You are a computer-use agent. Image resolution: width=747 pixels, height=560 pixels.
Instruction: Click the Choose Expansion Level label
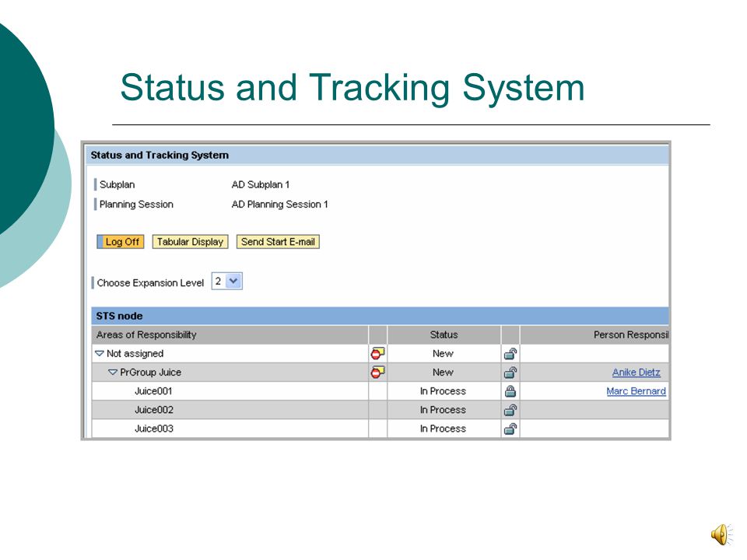(x=150, y=283)
